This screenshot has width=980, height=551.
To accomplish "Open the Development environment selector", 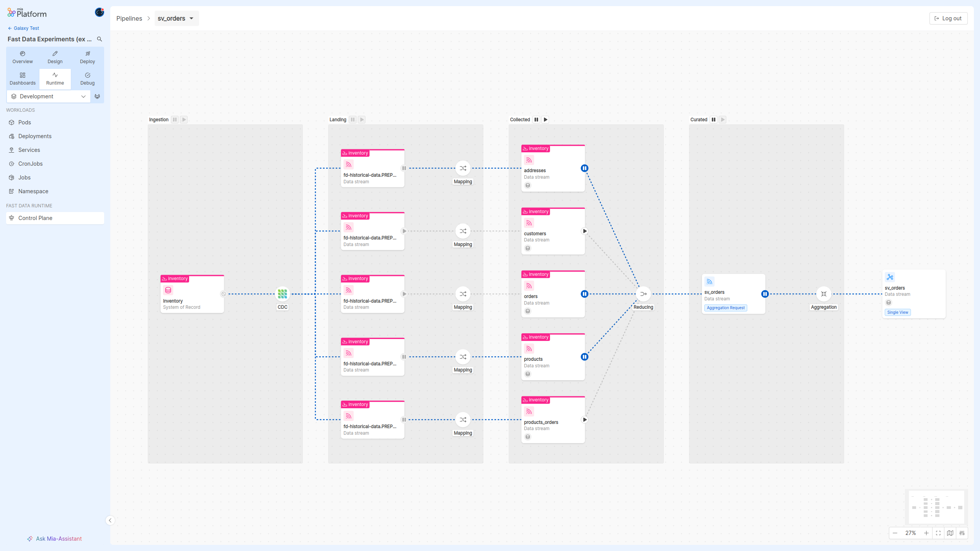I will (48, 96).
